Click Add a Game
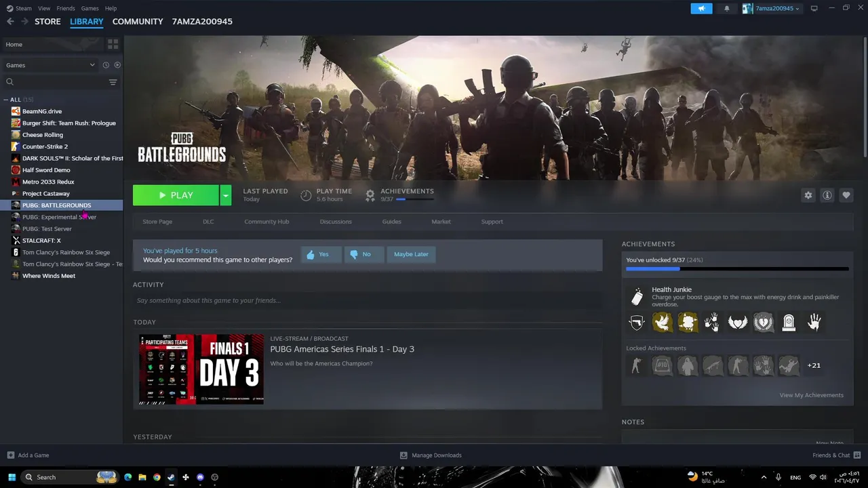This screenshot has width=868, height=488. [x=28, y=455]
